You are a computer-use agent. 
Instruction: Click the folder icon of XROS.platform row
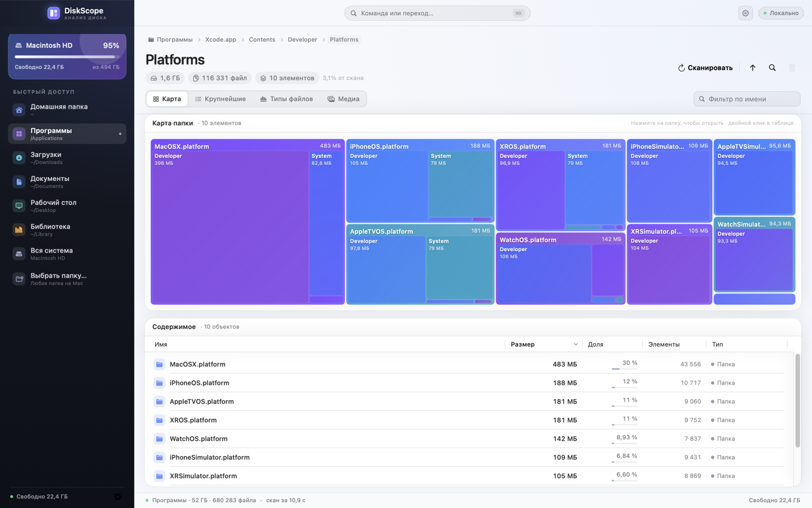coord(160,421)
